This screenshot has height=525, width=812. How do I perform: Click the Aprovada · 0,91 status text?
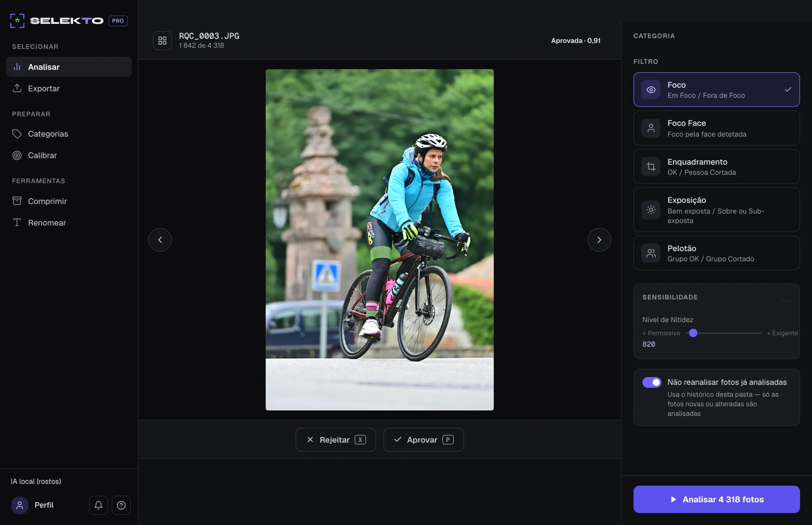[576, 41]
